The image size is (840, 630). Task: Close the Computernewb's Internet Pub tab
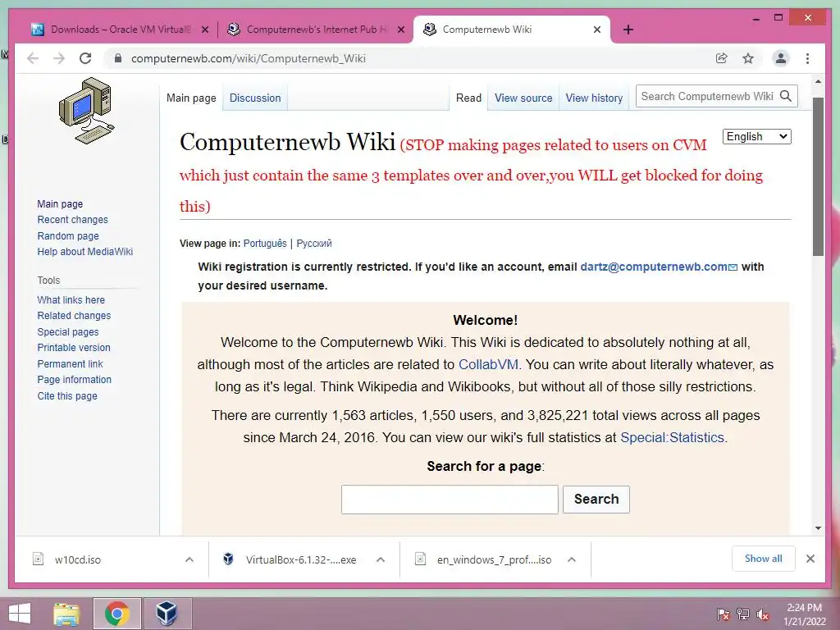click(x=400, y=30)
